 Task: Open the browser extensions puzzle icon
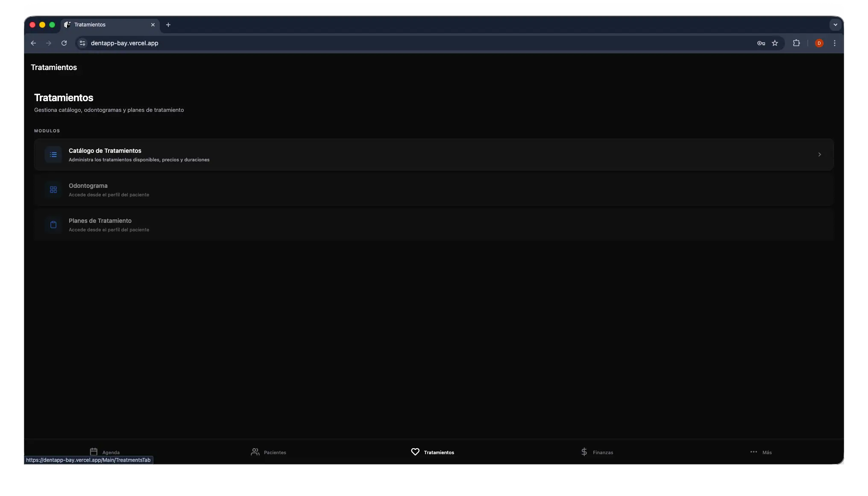796,43
